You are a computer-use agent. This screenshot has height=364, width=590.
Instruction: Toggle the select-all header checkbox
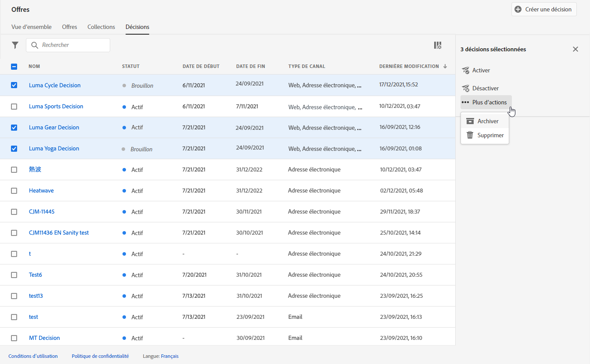(x=14, y=67)
